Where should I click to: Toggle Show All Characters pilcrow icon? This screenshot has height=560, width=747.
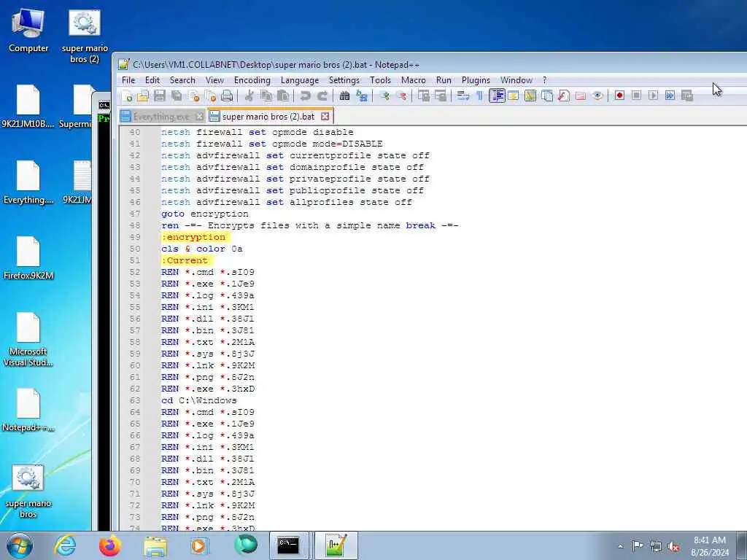(x=480, y=96)
